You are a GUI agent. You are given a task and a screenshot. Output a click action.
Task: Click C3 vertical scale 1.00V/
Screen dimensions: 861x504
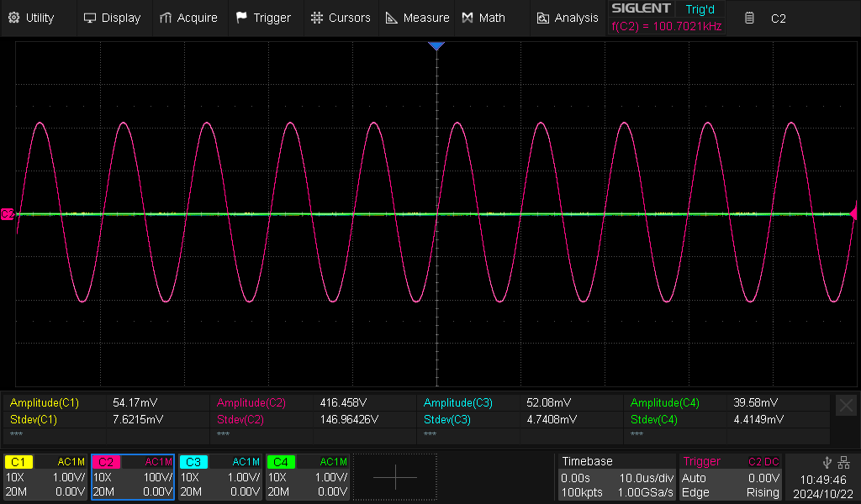(x=243, y=477)
